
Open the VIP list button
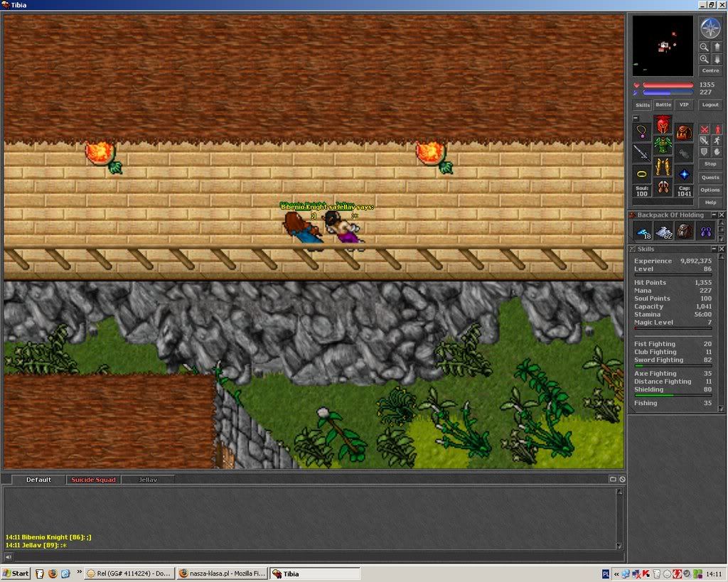[685, 105]
